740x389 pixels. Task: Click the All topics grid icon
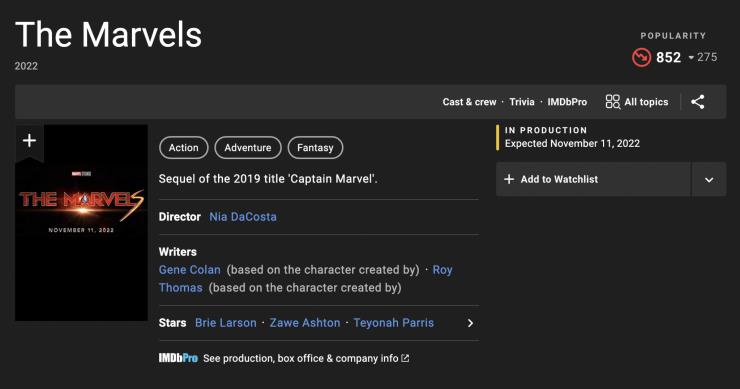pos(613,102)
